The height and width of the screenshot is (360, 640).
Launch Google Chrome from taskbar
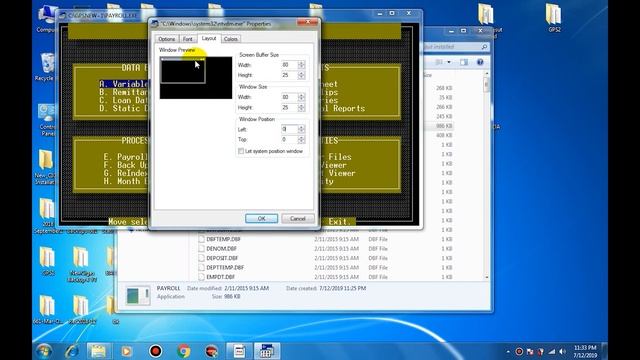click(x=184, y=351)
